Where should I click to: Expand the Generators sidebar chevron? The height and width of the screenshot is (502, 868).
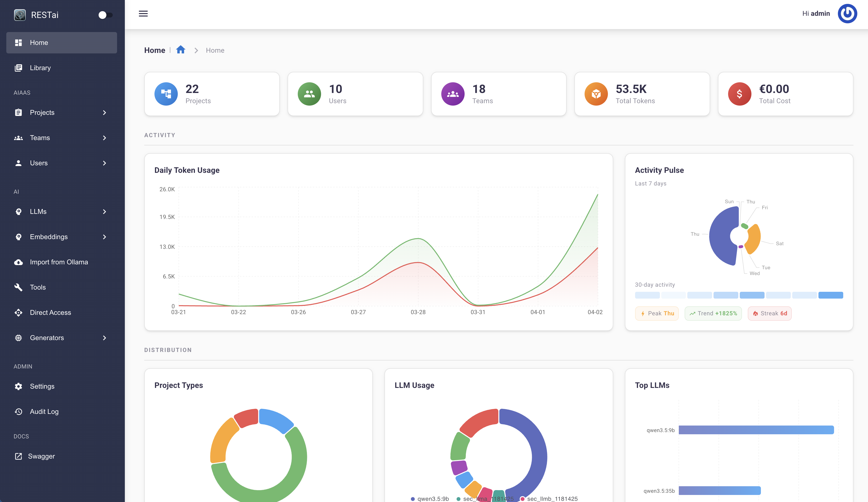[104, 338]
